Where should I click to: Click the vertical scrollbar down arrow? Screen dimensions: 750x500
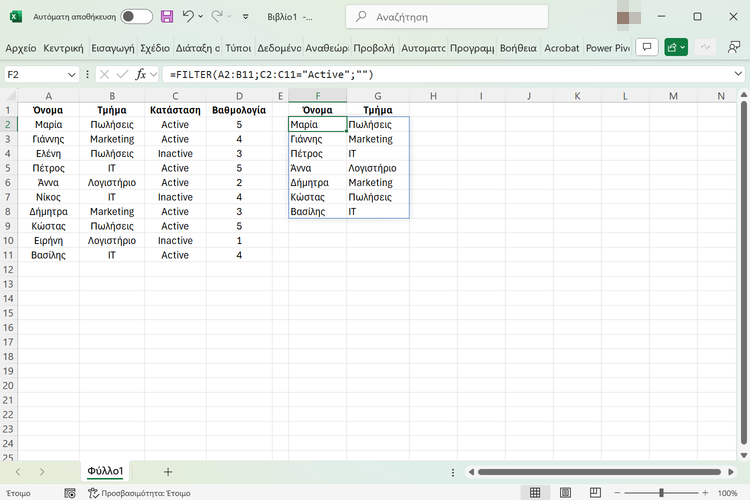tap(744, 456)
